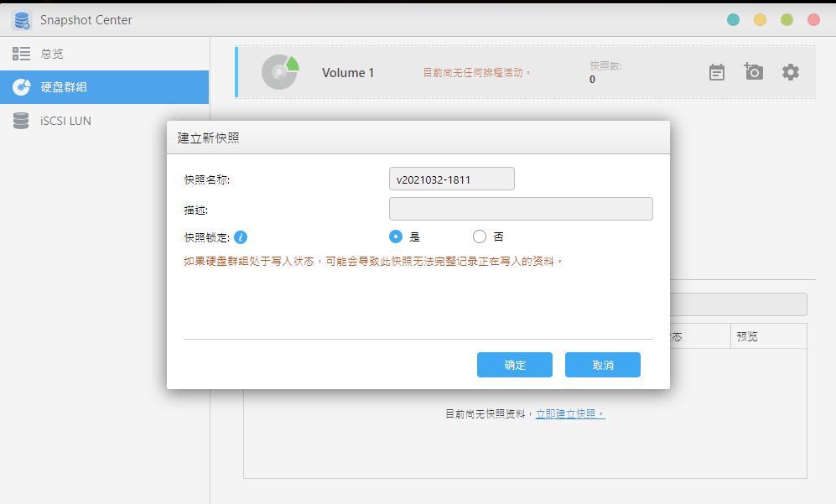
Task: Click the take snapshot camera icon
Action: click(753, 71)
